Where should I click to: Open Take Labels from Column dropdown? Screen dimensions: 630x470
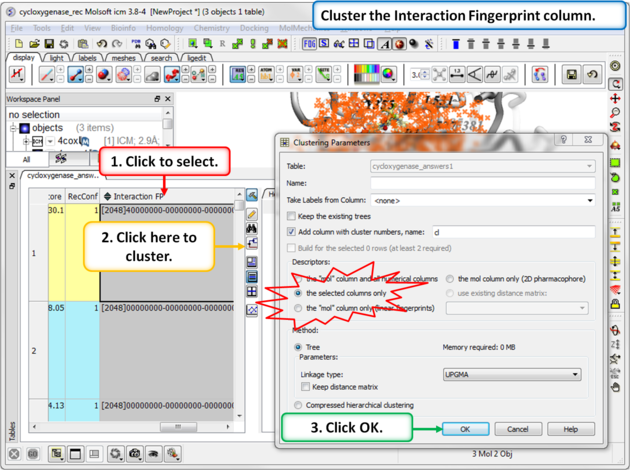(482, 200)
